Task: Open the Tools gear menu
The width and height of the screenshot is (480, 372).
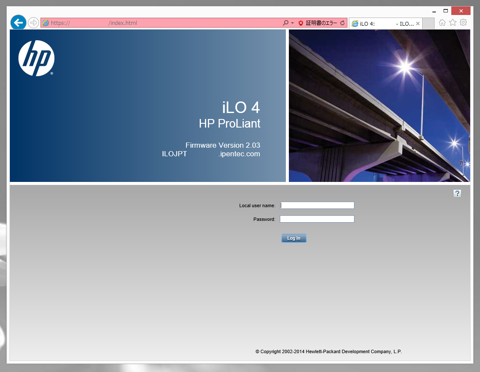Action: coord(463,22)
